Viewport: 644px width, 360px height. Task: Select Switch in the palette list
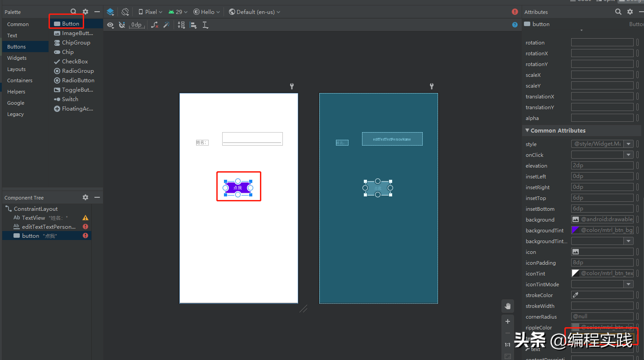pyautogui.click(x=76, y=99)
